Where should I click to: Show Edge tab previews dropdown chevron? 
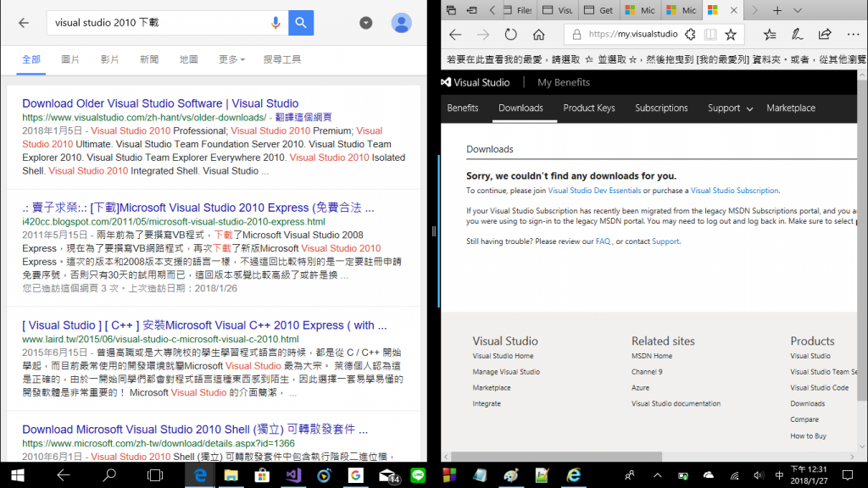click(x=797, y=10)
